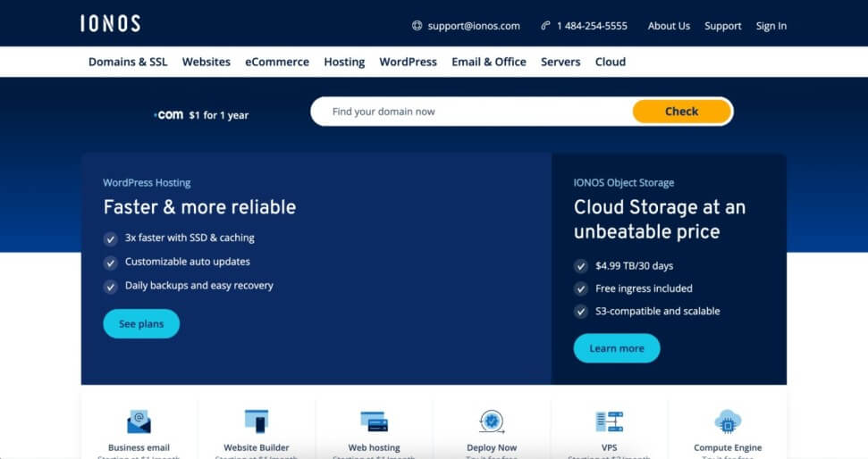Click Learn more for Object Storage

pyautogui.click(x=617, y=348)
